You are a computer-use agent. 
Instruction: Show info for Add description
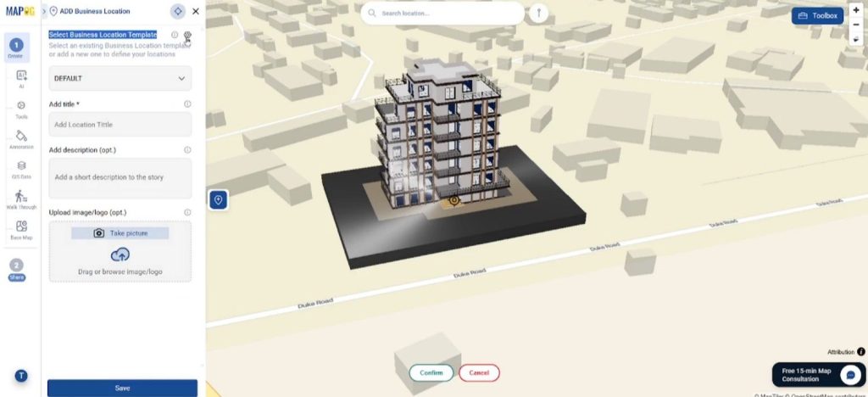click(187, 150)
